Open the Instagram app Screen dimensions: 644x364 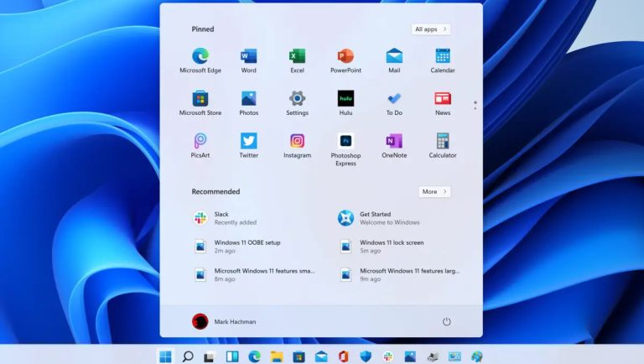tap(297, 145)
